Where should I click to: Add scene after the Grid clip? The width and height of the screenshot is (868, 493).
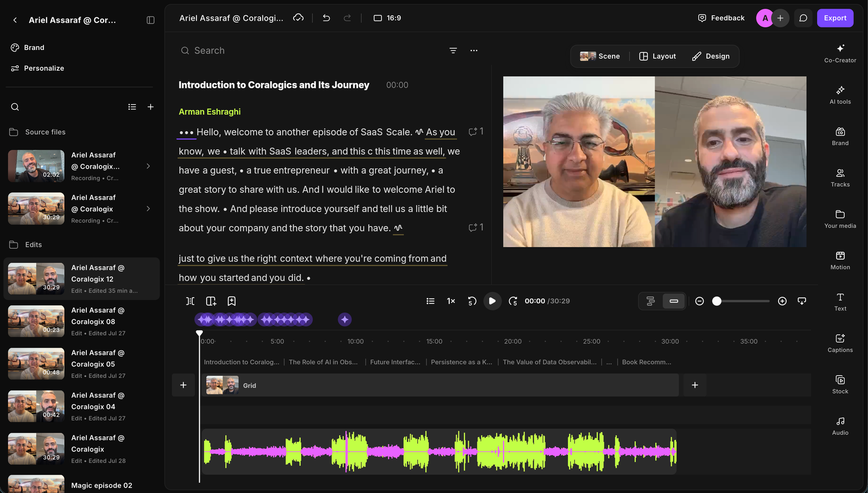pyautogui.click(x=695, y=385)
